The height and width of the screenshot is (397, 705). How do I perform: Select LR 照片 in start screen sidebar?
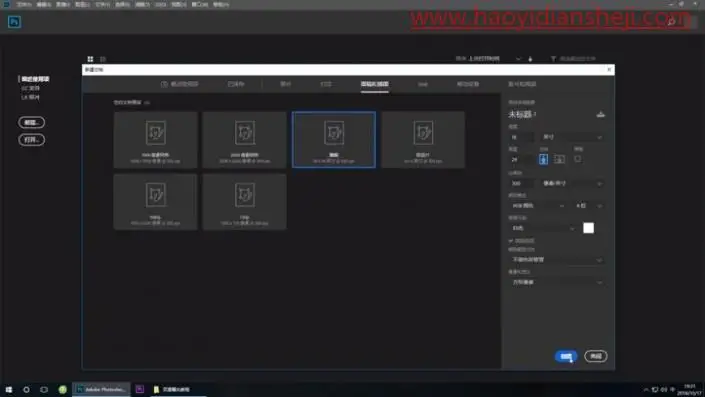coord(31,97)
